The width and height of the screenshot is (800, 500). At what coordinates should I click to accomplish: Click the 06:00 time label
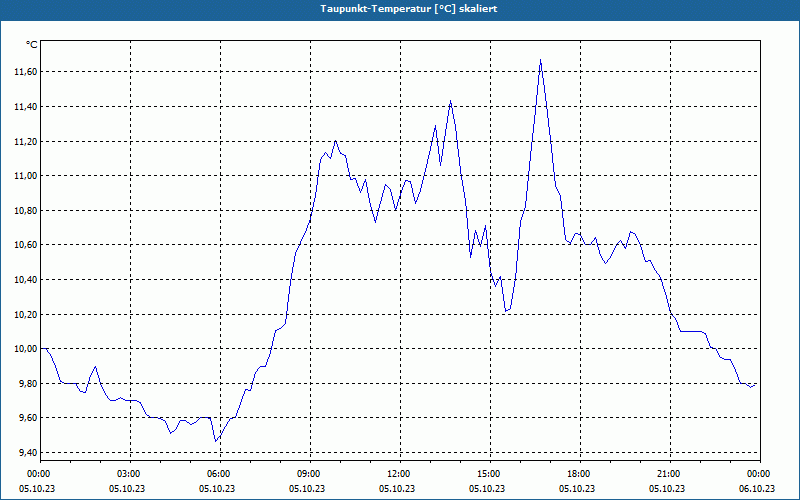coord(220,474)
